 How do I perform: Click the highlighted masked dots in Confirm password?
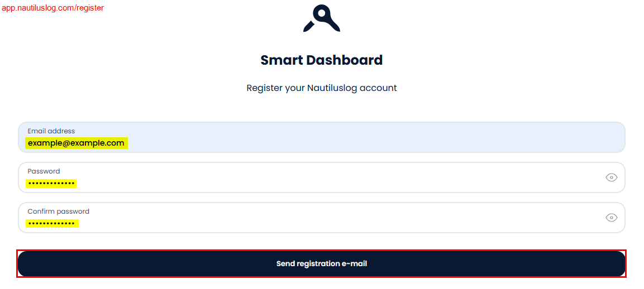51,224
